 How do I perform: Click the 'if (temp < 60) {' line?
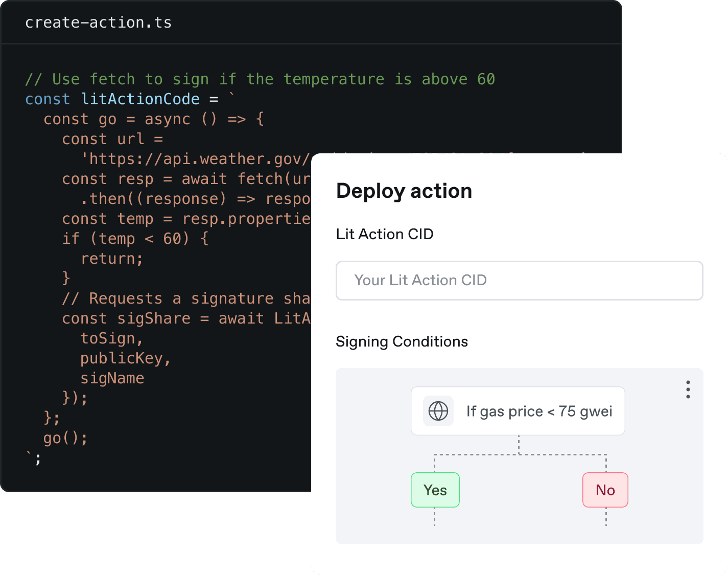click(x=135, y=239)
